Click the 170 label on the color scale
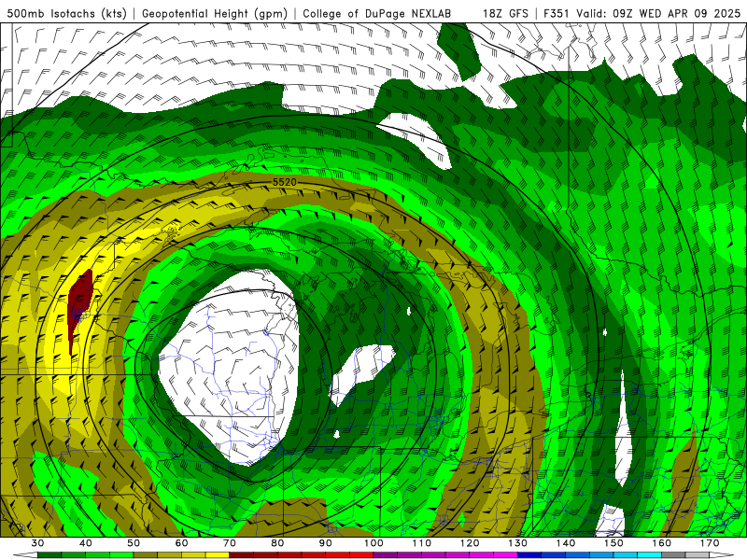 tap(710, 543)
